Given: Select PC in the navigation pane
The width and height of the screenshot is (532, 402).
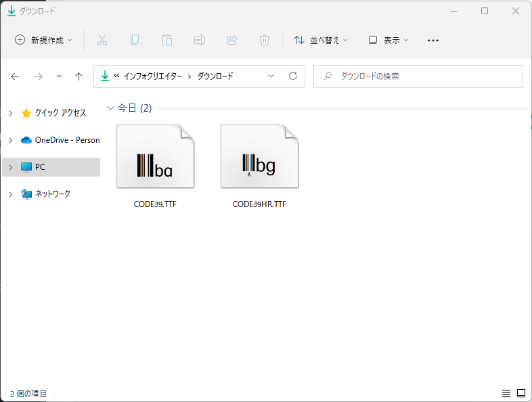Looking at the screenshot, I should pyautogui.click(x=40, y=167).
